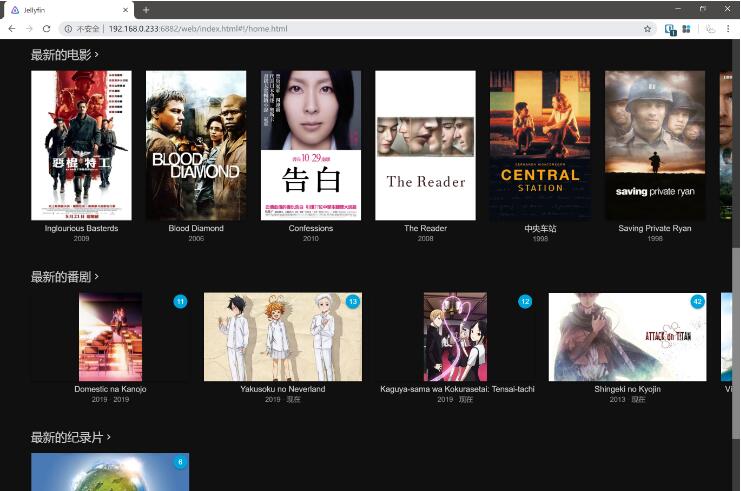The width and height of the screenshot is (741, 491).
Task: Minimize the browser window
Action: 679,9
